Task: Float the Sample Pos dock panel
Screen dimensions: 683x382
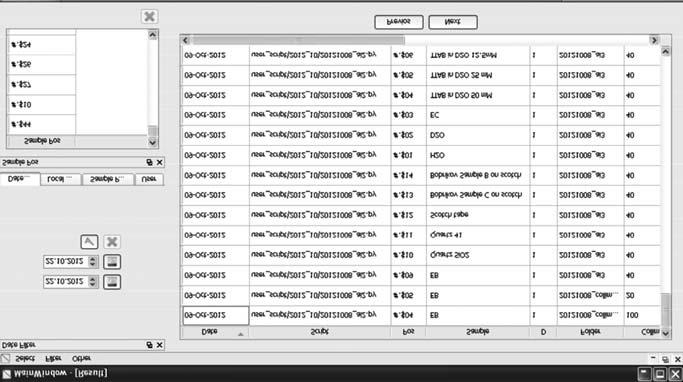Action: tap(149, 162)
